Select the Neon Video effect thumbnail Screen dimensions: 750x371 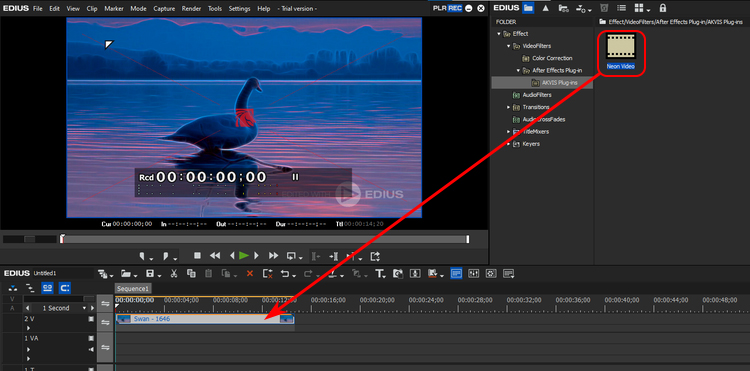[621, 46]
